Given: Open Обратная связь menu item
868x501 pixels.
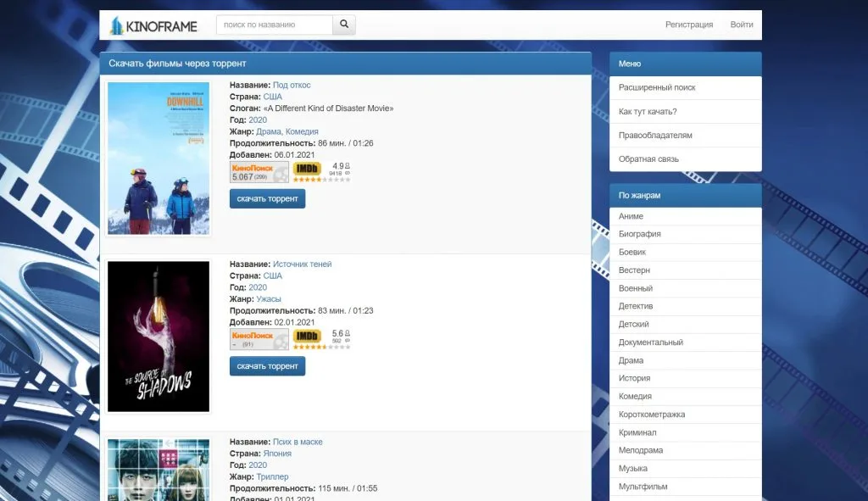Looking at the screenshot, I should 685,159.
